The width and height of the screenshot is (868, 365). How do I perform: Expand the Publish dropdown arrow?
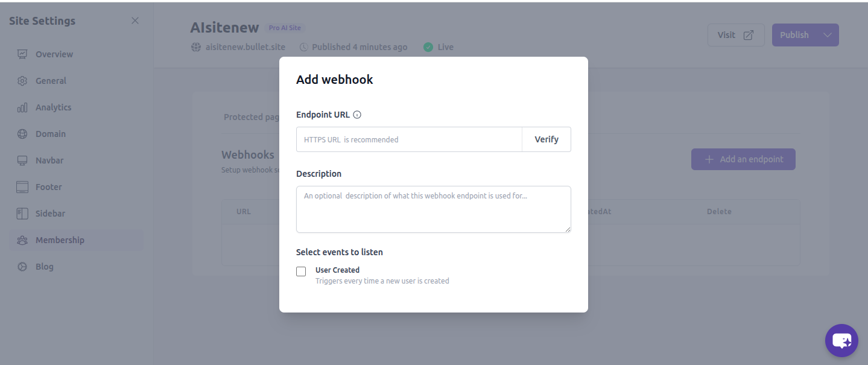(828, 35)
